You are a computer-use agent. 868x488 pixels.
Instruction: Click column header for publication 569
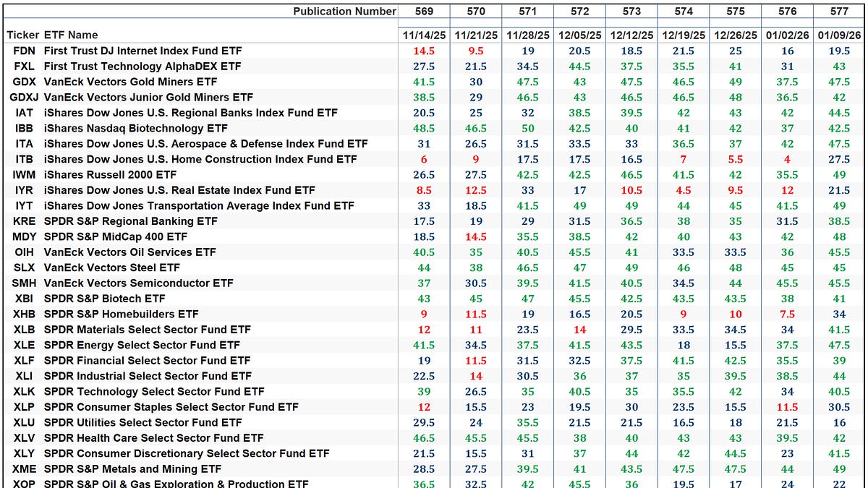(x=425, y=12)
